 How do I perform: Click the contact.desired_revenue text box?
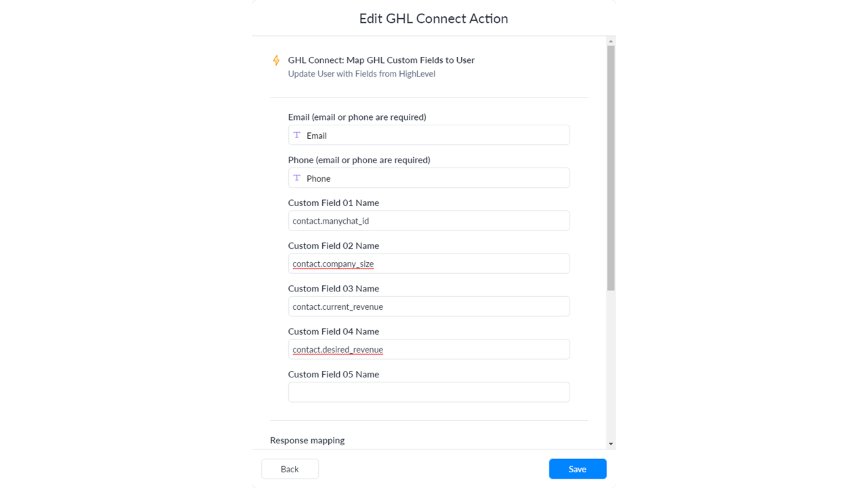[x=429, y=349]
